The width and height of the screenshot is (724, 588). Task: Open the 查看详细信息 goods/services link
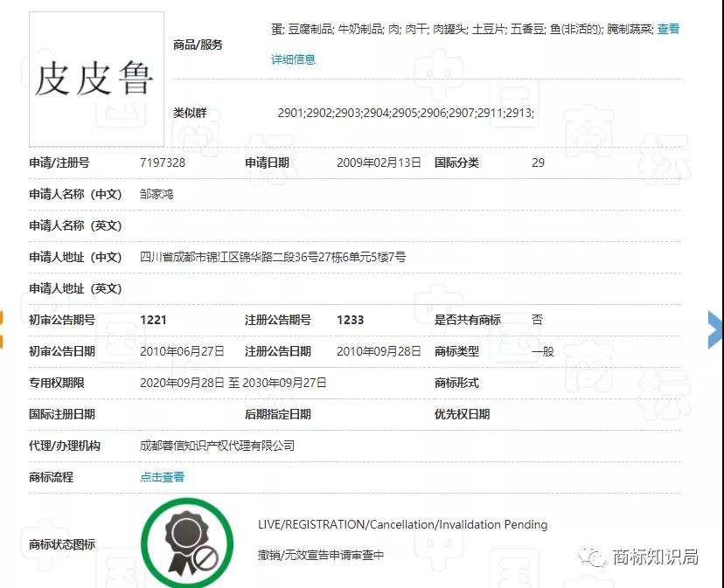pyautogui.click(x=293, y=59)
